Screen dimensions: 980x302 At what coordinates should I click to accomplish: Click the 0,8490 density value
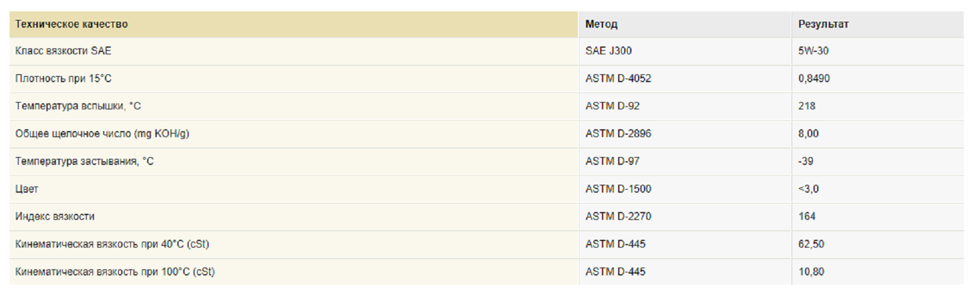pyautogui.click(x=814, y=79)
